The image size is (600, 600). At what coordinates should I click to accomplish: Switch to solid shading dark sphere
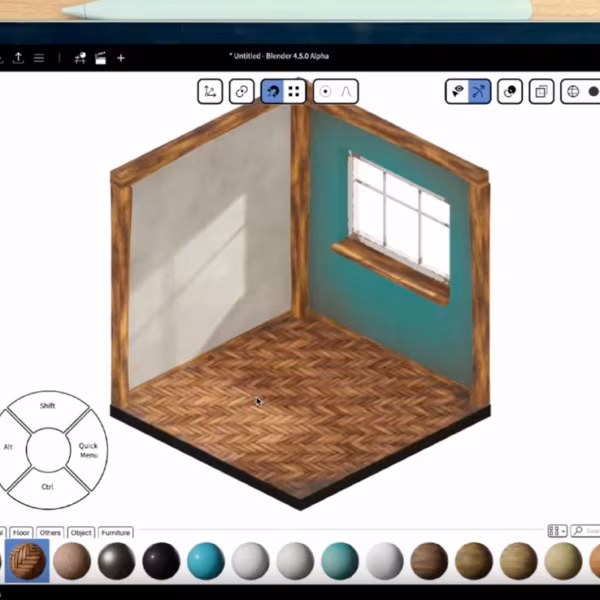point(593,91)
